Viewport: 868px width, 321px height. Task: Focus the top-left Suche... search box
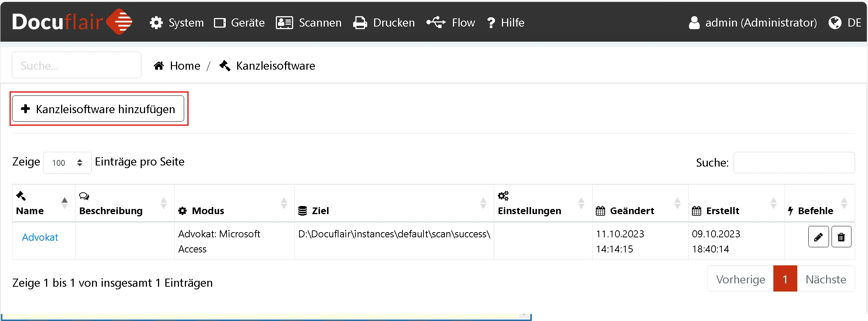[77, 65]
